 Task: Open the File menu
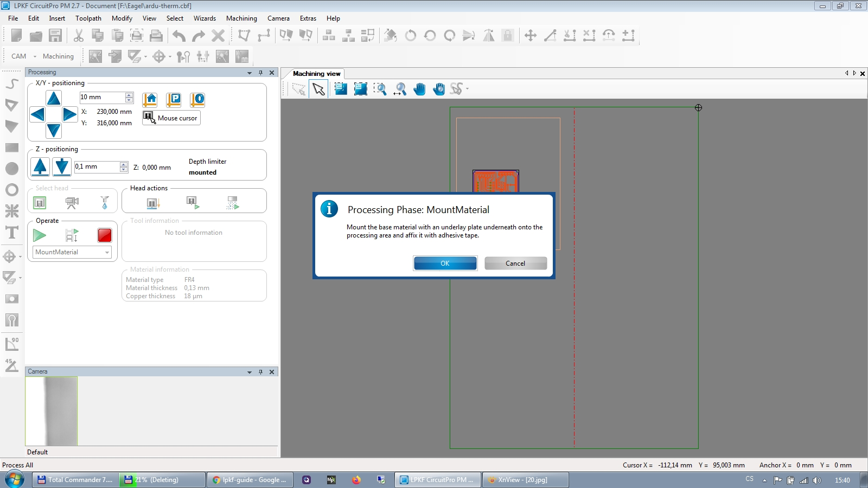(x=13, y=18)
